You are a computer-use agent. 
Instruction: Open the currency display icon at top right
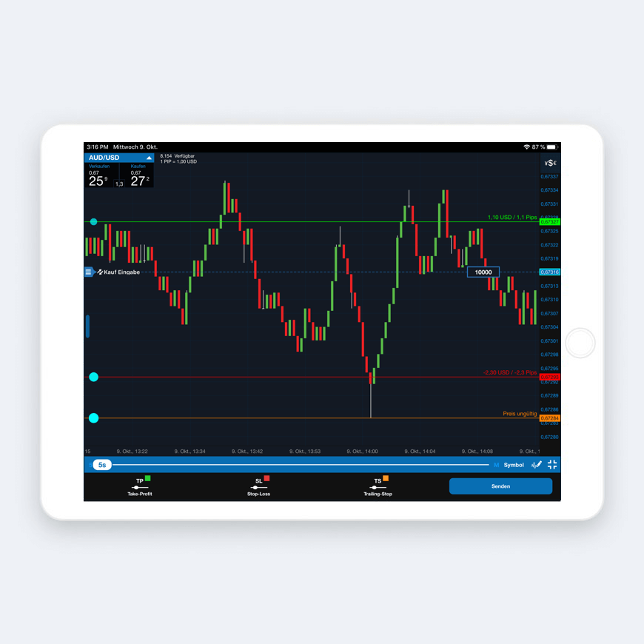point(550,163)
